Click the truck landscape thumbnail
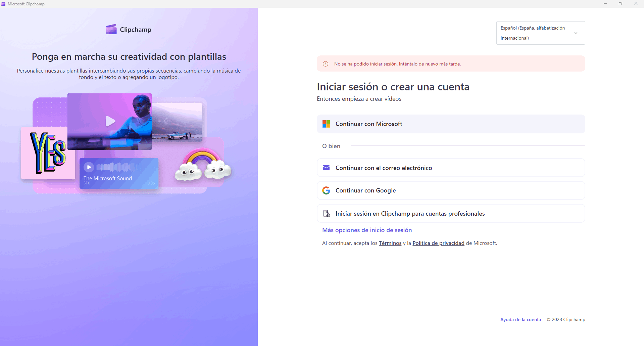 pyautogui.click(x=177, y=122)
